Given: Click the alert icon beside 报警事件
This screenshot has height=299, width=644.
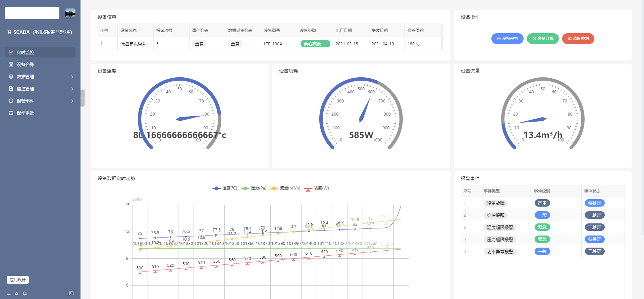Looking at the screenshot, I should click(11, 101).
